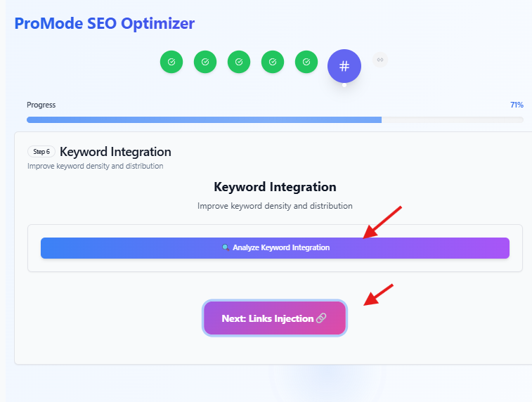
Task: Go back to the second completed step
Action: click(205, 62)
